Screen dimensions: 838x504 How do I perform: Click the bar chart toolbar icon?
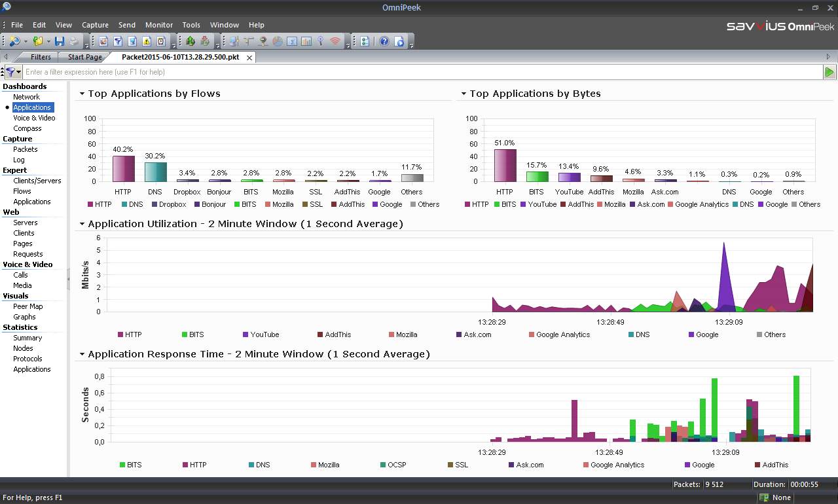306,41
